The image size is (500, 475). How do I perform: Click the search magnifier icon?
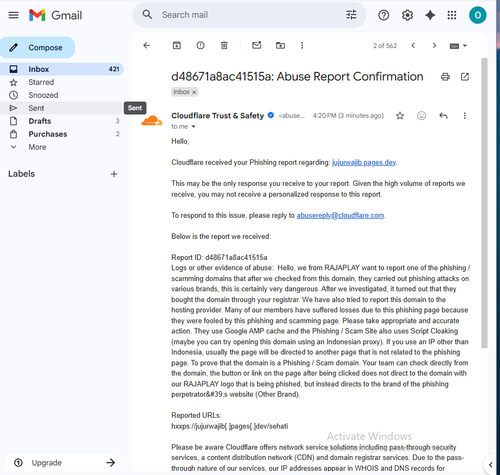click(x=147, y=15)
